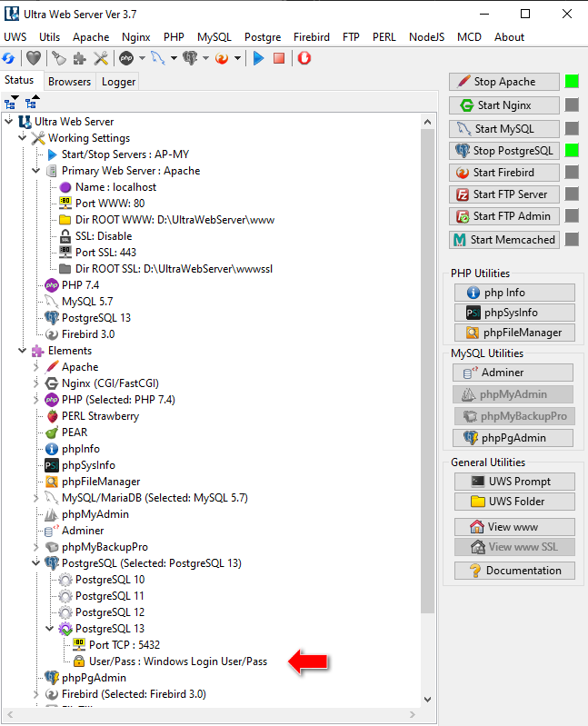Click the wrench and screwdriver settings toolbar icon

tap(101, 58)
